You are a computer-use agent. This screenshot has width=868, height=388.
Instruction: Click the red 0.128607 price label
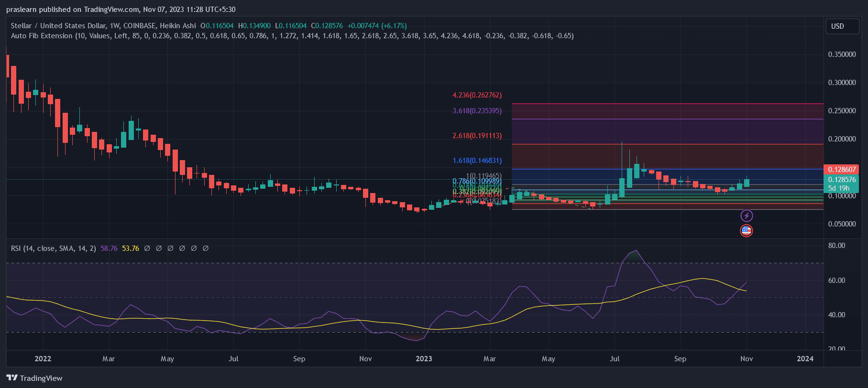[x=842, y=170]
